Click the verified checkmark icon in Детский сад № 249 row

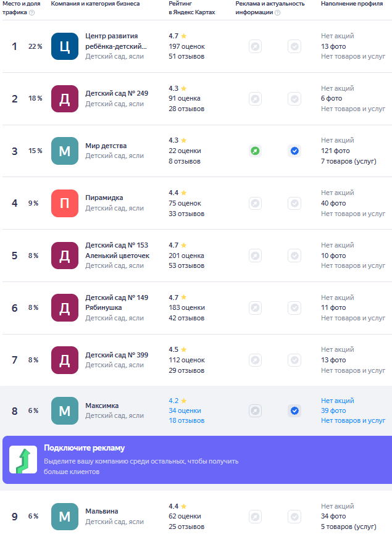coord(294,99)
